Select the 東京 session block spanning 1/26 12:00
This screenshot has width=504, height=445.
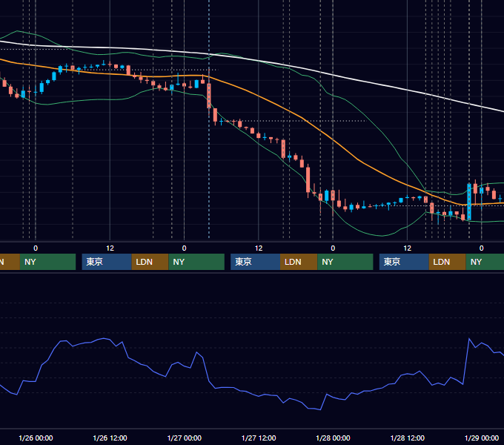pos(107,262)
